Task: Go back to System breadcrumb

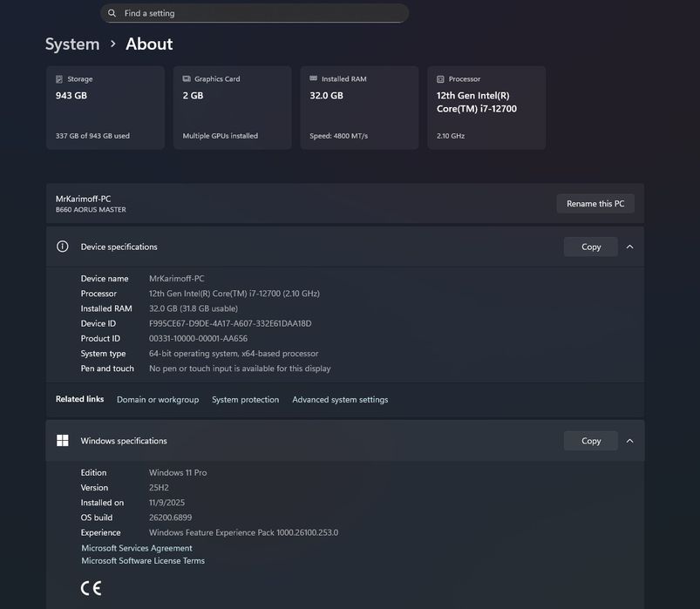Action: [x=72, y=44]
